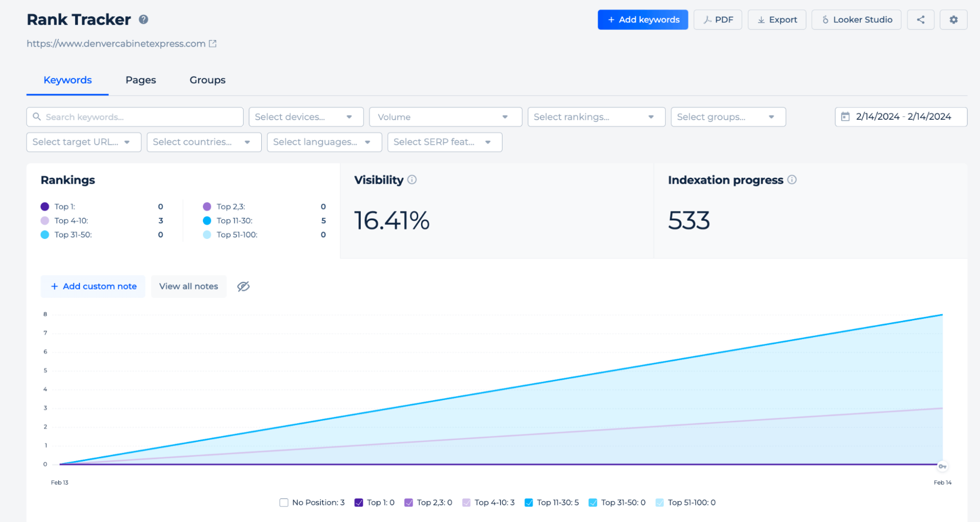Click View all notes
This screenshot has width=980, height=522.
(189, 287)
